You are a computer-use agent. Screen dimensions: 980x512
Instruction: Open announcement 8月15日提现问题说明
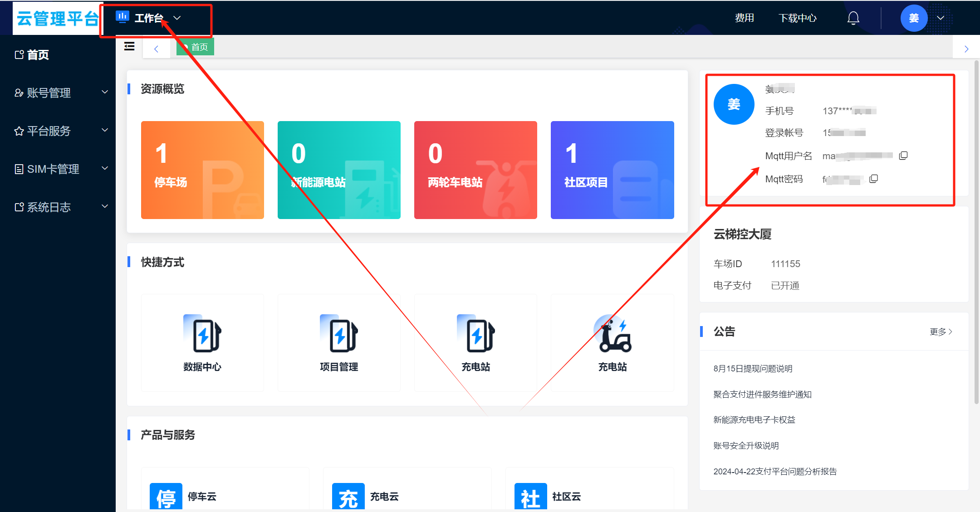pos(753,369)
